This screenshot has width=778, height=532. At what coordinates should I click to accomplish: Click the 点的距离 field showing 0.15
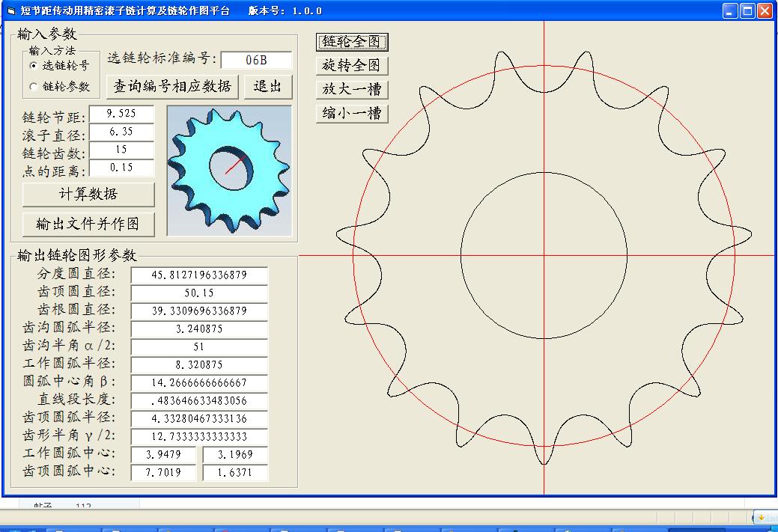121,168
